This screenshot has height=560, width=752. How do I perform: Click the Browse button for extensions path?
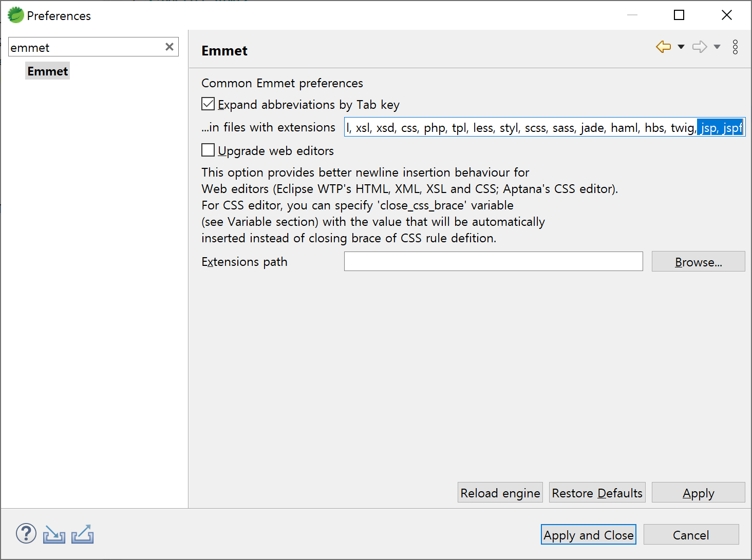[x=698, y=261]
